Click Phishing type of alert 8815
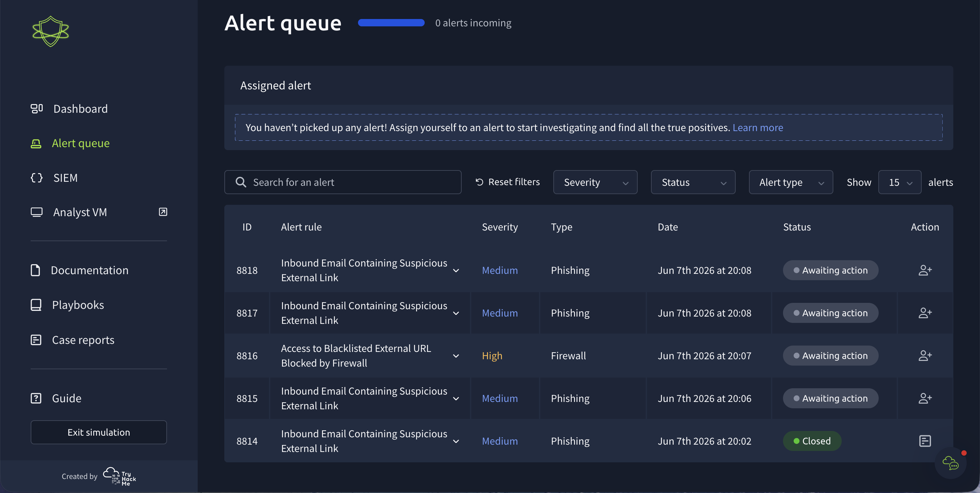 (x=570, y=398)
